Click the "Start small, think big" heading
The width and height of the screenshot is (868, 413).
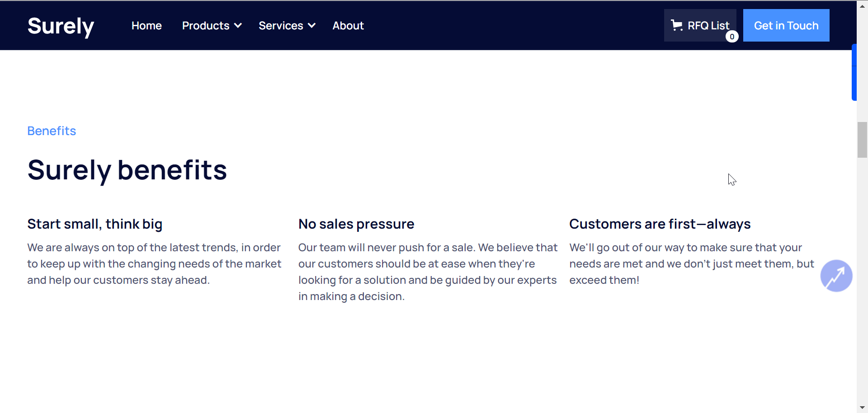pos(95,224)
